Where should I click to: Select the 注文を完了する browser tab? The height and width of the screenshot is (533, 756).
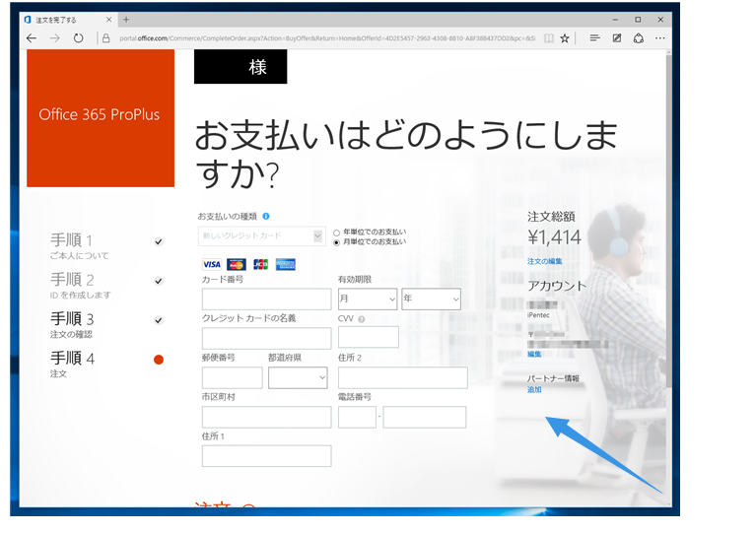(x=67, y=20)
